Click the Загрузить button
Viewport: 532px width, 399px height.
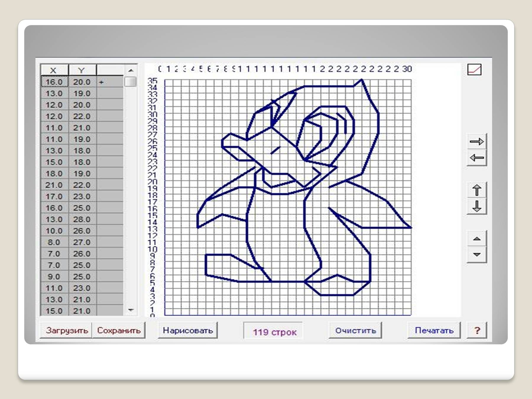(x=66, y=330)
